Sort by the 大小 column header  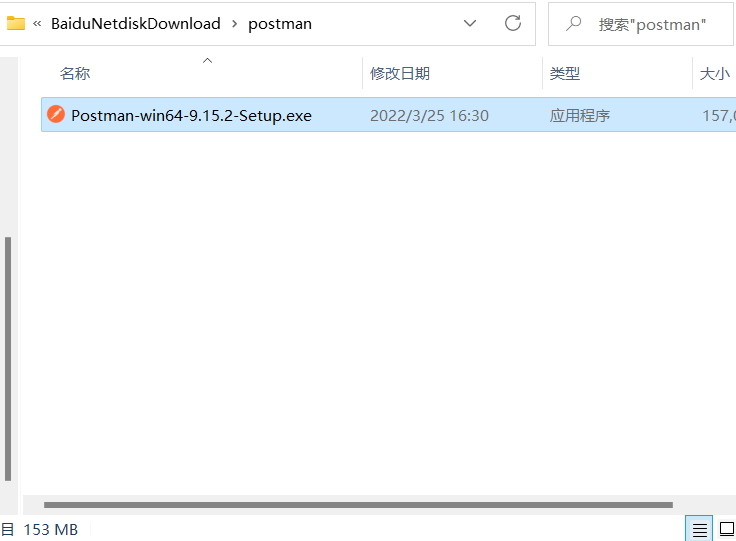tap(714, 74)
